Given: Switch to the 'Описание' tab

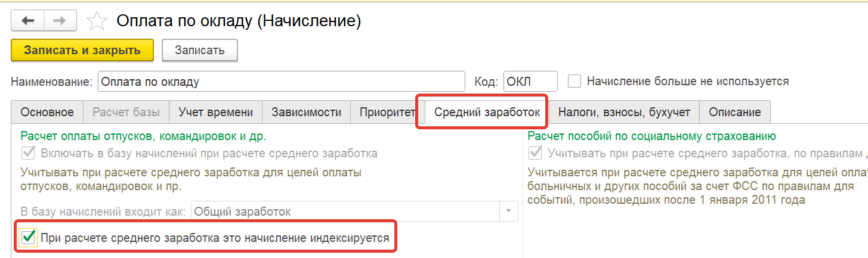Looking at the screenshot, I should [734, 112].
